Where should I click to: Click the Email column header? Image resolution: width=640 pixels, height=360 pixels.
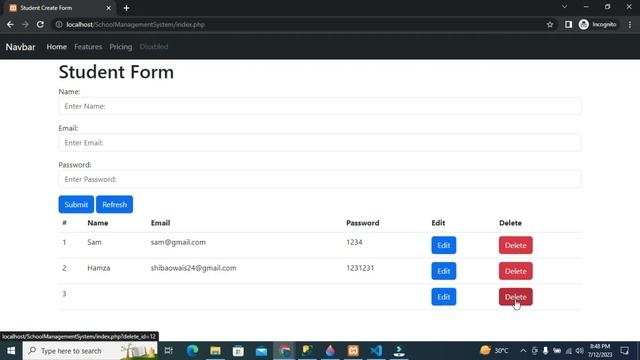(160, 223)
